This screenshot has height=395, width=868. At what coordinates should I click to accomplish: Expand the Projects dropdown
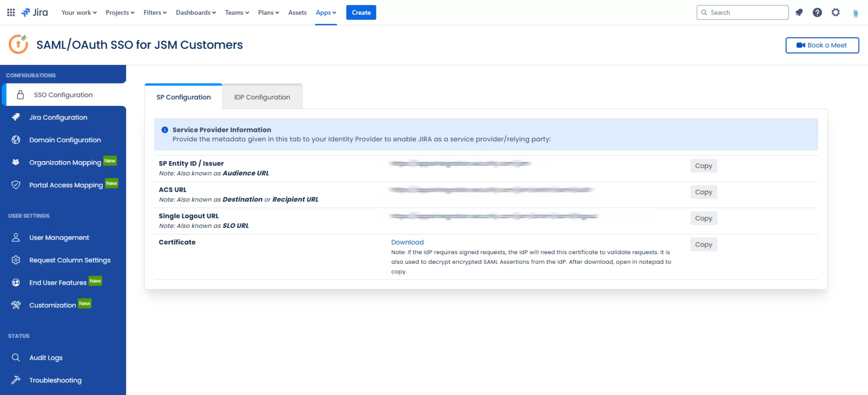click(x=120, y=13)
